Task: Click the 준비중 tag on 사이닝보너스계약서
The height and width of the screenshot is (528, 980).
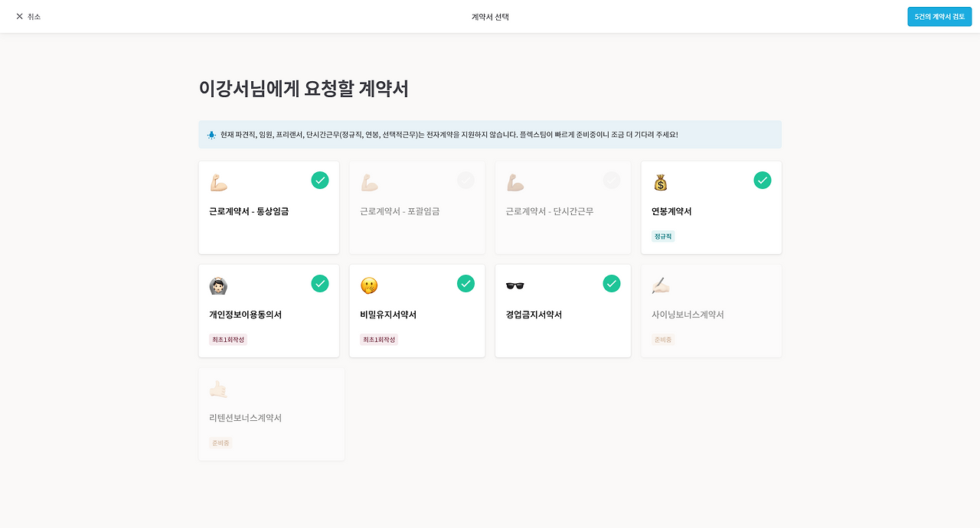Action: 663,340
